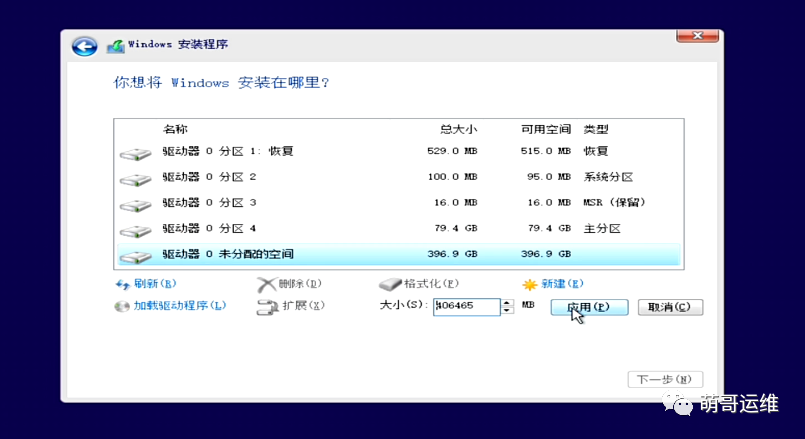
Task: Click the size input field showing 406465
Action: coord(466,307)
